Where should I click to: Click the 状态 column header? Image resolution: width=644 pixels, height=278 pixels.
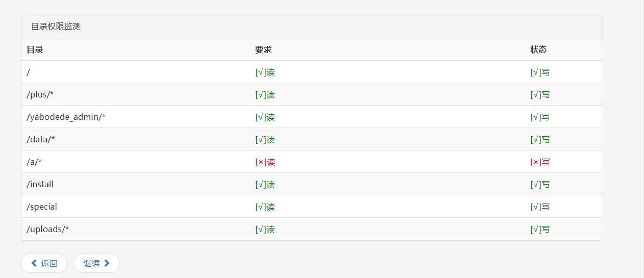538,49
